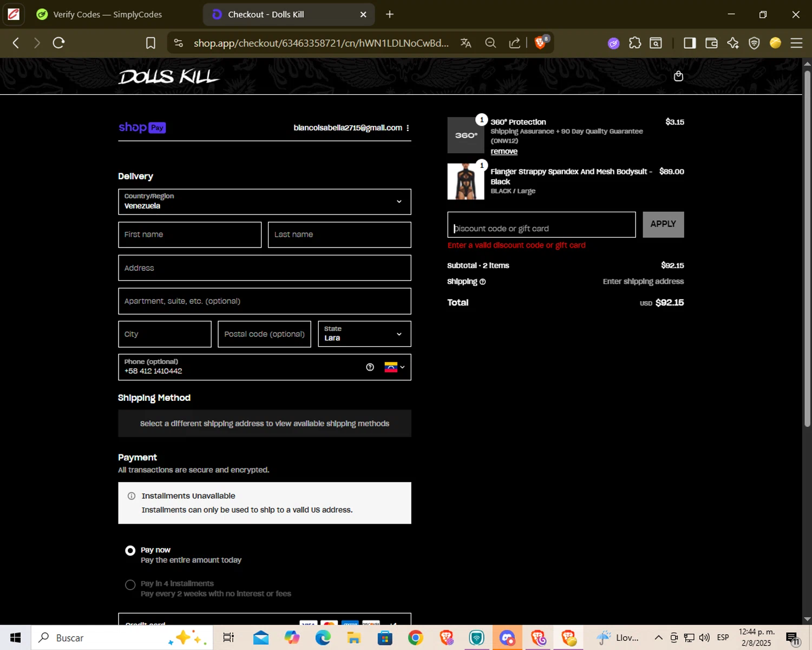812x650 pixels.
Task: Open File Explorer from taskbar
Action: 354,638
